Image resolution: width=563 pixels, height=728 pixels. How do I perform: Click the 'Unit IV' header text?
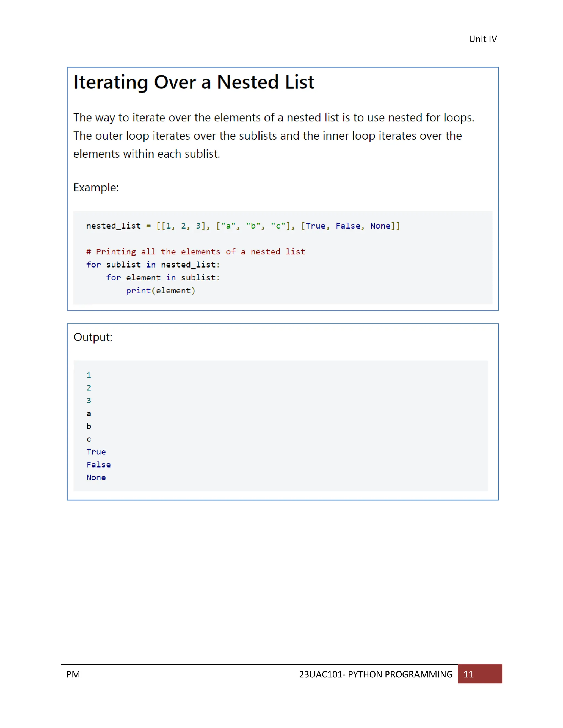tap(483, 39)
